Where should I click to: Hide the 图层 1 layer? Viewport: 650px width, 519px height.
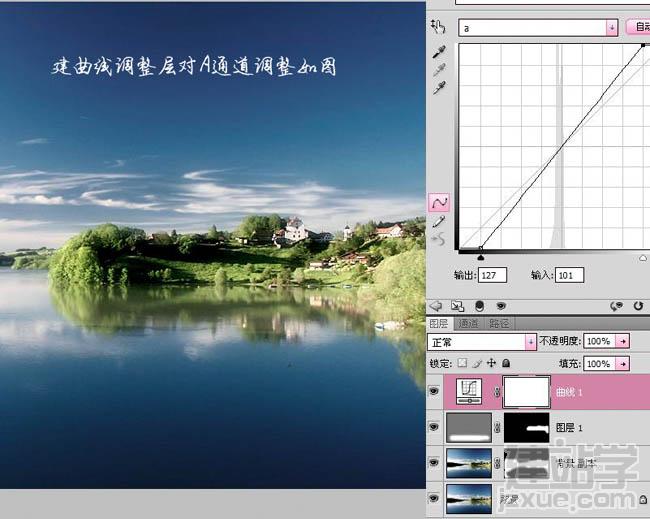click(x=434, y=427)
